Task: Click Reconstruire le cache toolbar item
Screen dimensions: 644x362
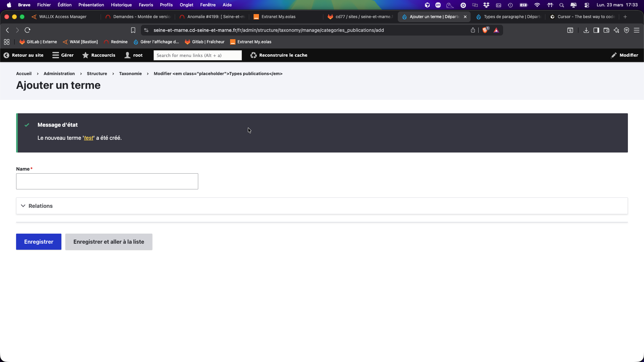Action: pyautogui.click(x=279, y=55)
